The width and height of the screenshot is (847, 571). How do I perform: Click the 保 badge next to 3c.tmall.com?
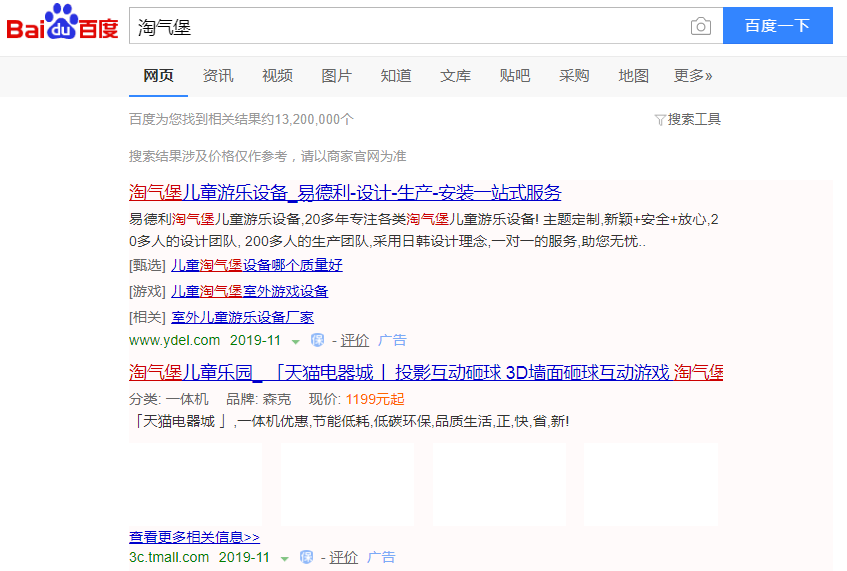tap(306, 557)
